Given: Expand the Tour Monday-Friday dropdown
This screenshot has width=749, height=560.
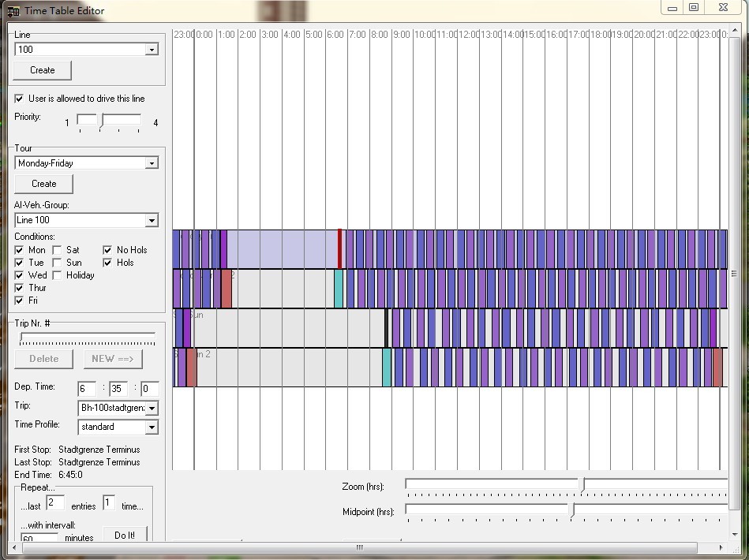Looking at the screenshot, I should tap(151, 163).
